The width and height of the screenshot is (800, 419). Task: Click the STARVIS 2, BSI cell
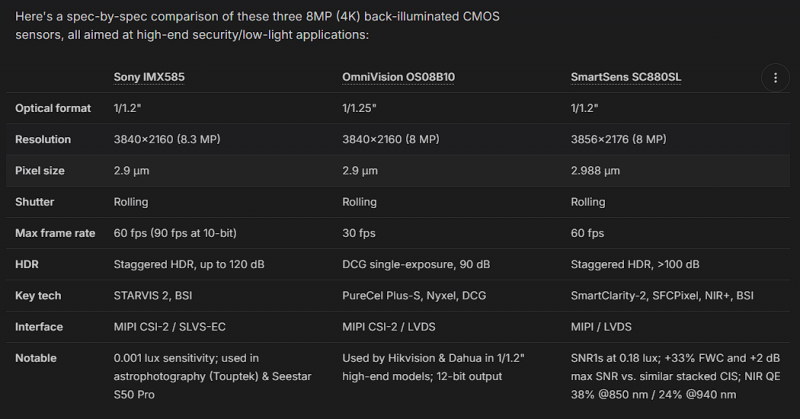click(x=153, y=295)
